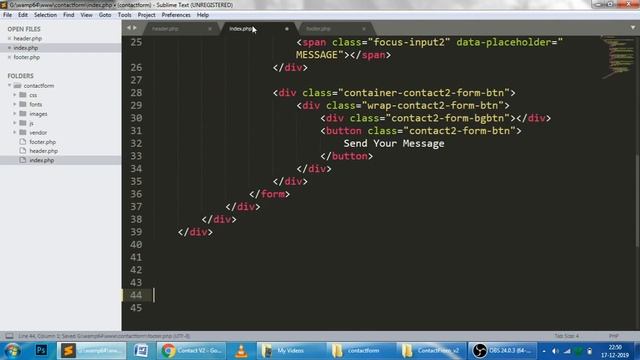Close the header.php editor tab
The image size is (640, 360).
(210, 29)
